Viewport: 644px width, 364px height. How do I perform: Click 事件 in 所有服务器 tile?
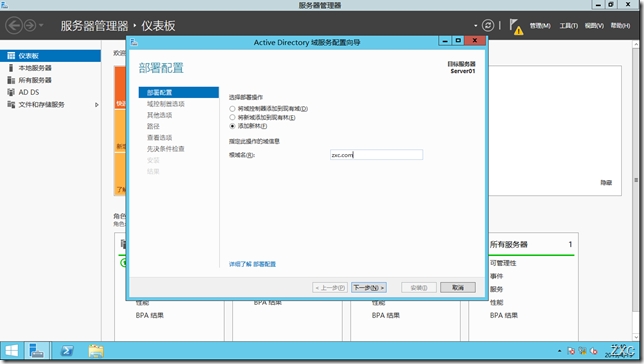click(x=496, y=276)
